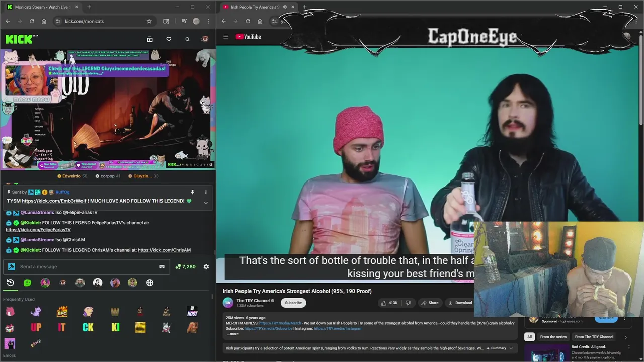Insert the cyan CK emote
Image resolution: width=644 pixels, height=362 pixels.
pos(88,327)
